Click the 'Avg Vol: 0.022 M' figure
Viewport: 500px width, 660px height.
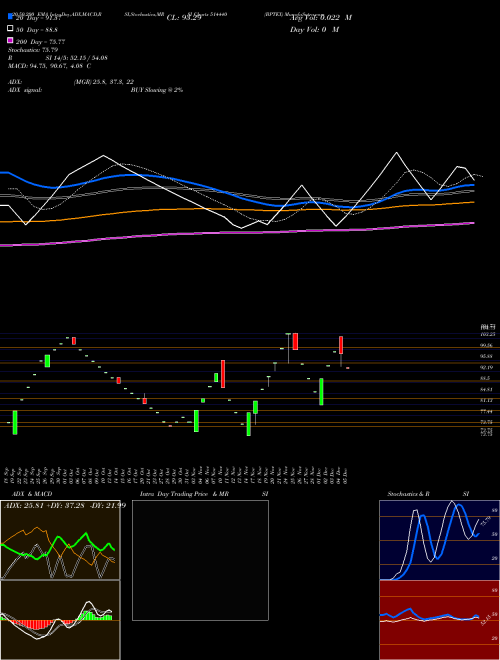pos(321,18)
